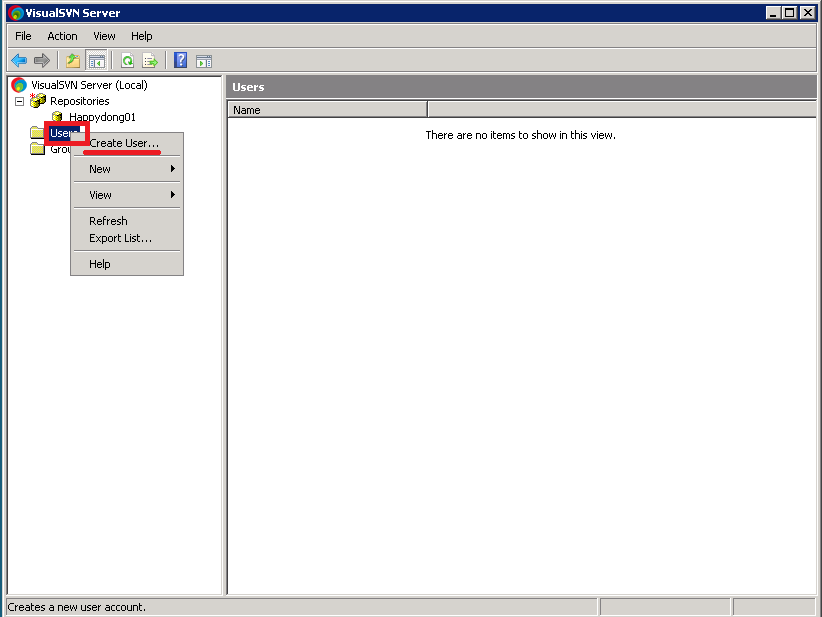Image resolution: width=822 pixels, height=617 pixels.
Task: Click the Forward arrow toolbar icon
Action: [x=42, y=60]
